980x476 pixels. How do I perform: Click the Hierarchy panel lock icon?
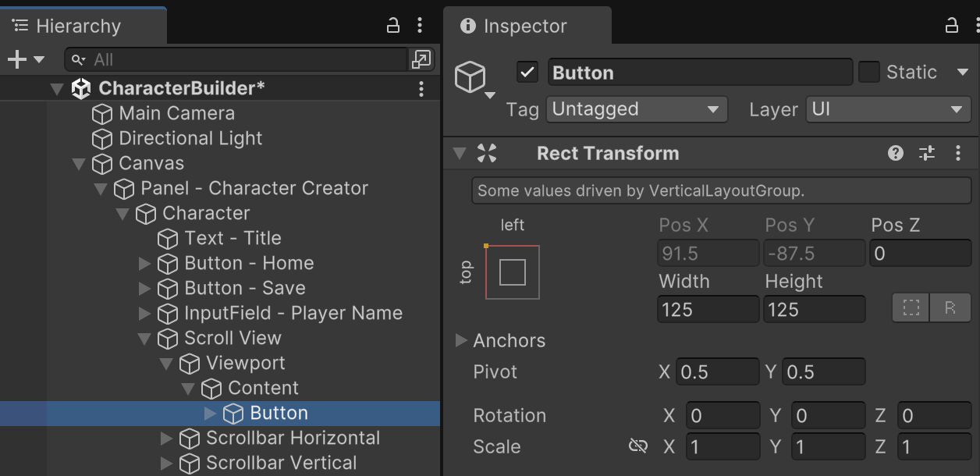coord(393,25)
